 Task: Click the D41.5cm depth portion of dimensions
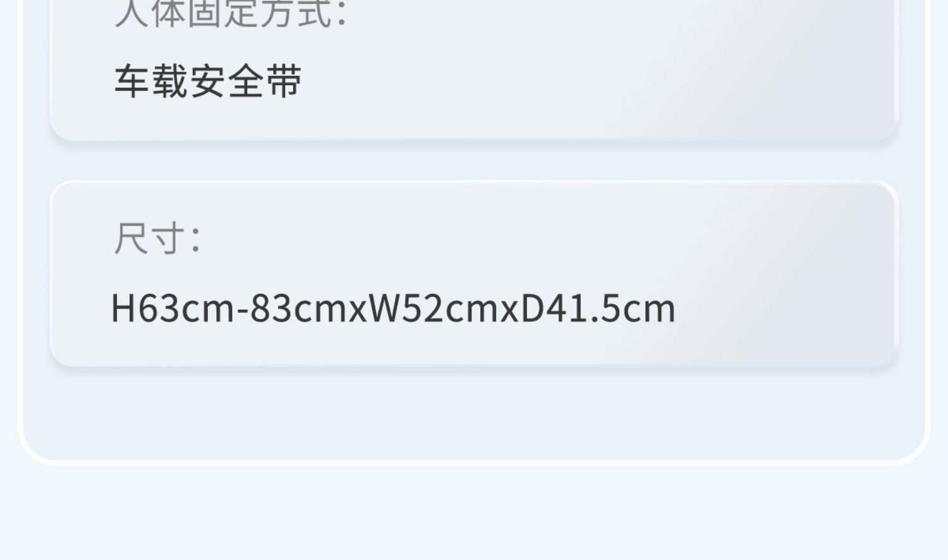pyautogui.click(x=598, y=308)
